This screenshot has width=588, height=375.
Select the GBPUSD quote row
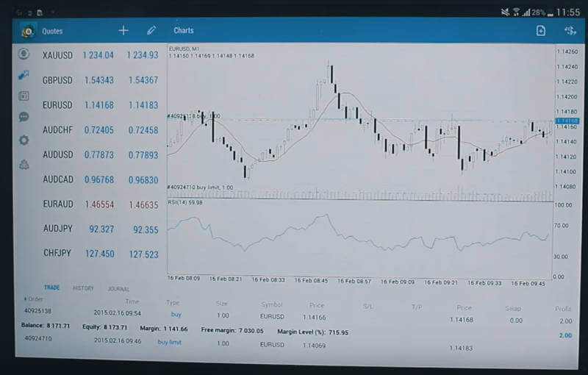click(100, 80)
